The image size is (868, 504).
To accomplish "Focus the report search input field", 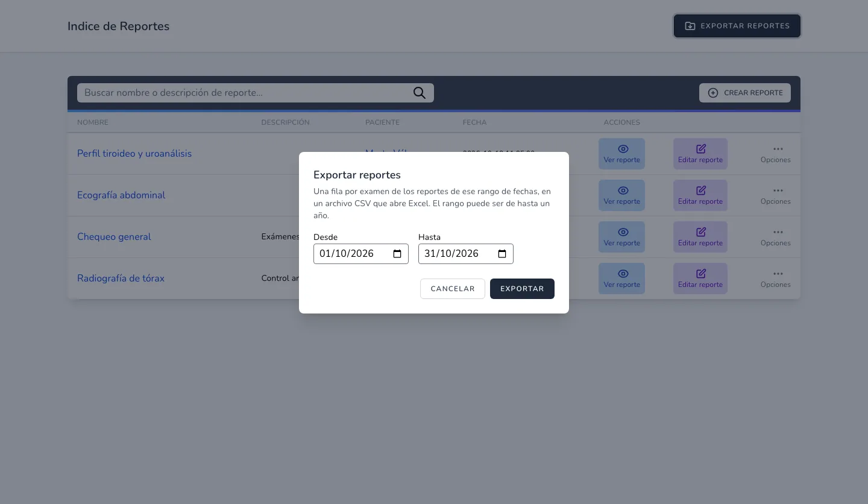I will pyautogui.click(x=256, y=93).
